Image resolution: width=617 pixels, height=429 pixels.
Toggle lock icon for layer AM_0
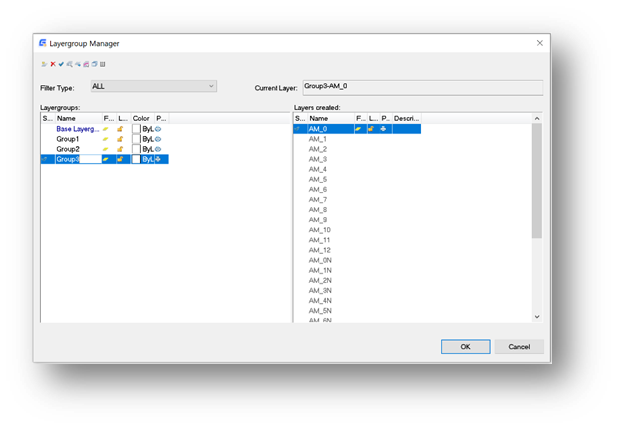coord(371,129)
